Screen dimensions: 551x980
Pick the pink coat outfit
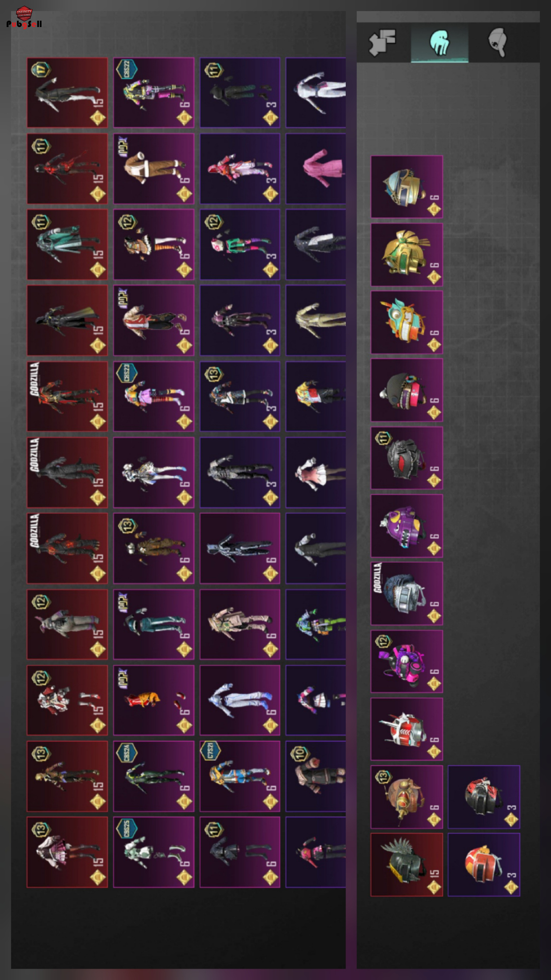pyautogui.click(x=316, y=168)
